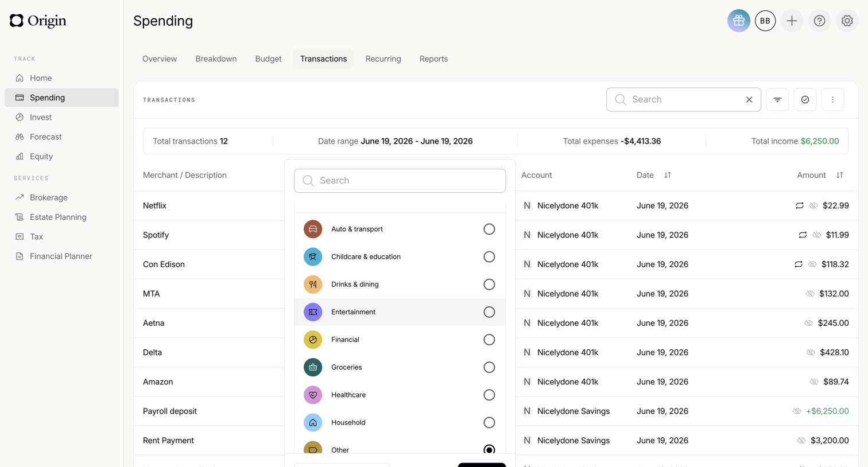Switch to the Budget tab
This screenshot has width=868, height=467.
click(268, 59)
